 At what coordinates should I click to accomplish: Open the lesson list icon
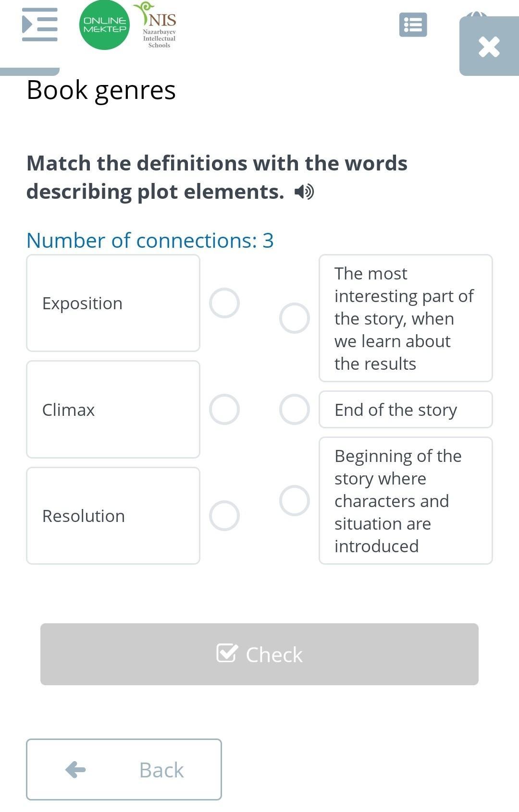pos(413,24)
